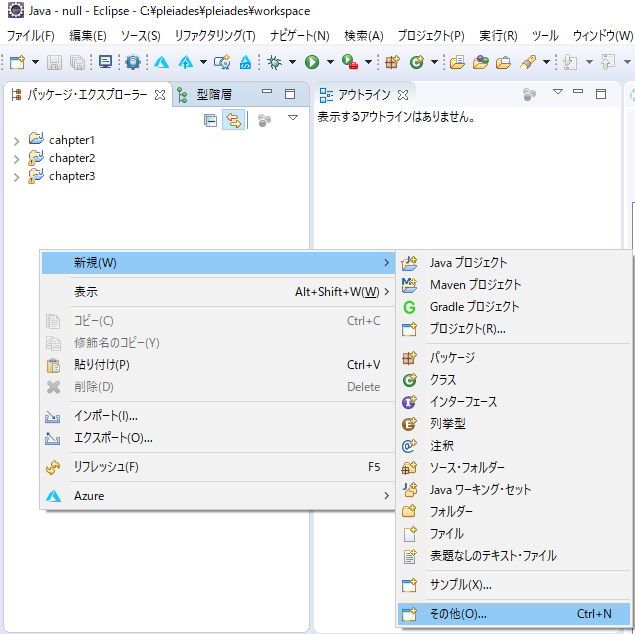Open the New Java Class dropdown arrow
This screenshot has width=635, height=634.
click(434, 62)
